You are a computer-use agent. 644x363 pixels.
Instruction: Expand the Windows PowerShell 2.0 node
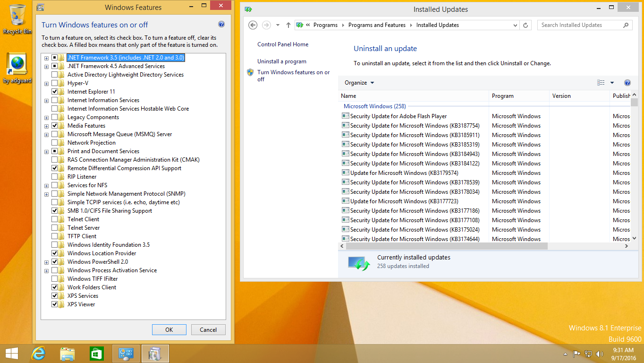[x=47, y=262]
